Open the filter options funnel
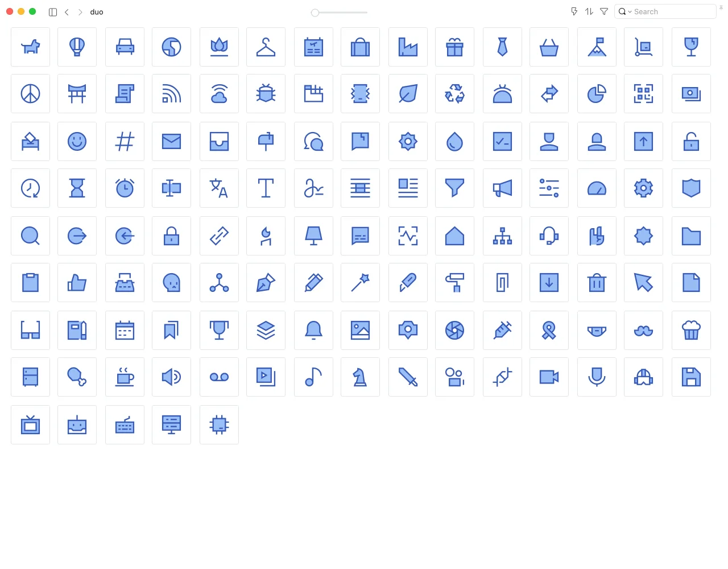The width and height of the screenshot is (728, 569). pyautogui.click(x=604, y=12)
